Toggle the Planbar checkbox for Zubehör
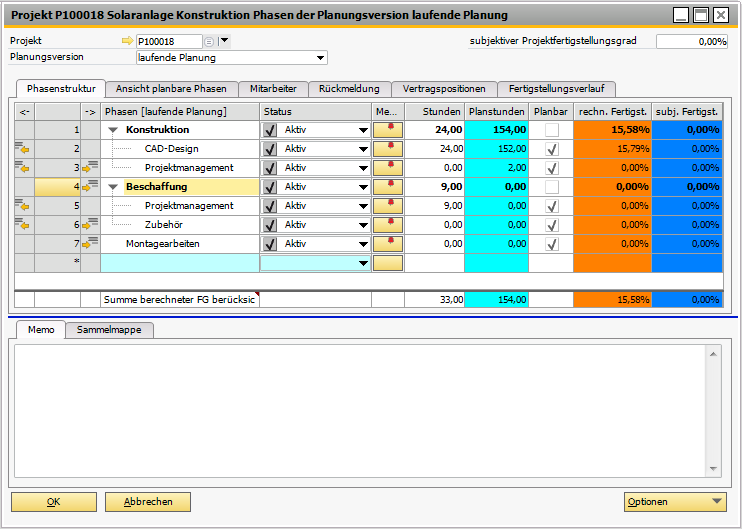The image size is (742, 529). [x=551, y=225]
